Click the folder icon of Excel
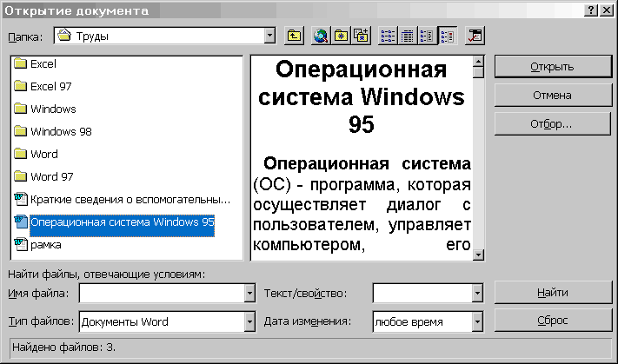The height and width of the screenshot is (364, 618). click(x=20, y=63)
